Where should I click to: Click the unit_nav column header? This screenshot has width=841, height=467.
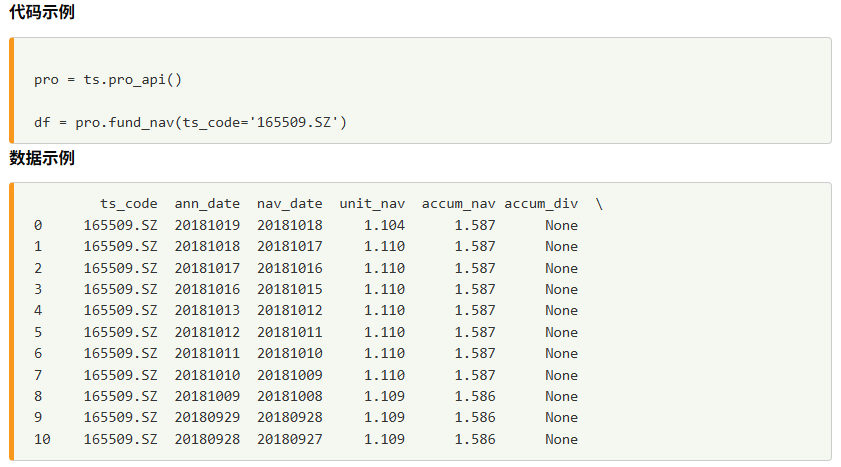[372, 204]
